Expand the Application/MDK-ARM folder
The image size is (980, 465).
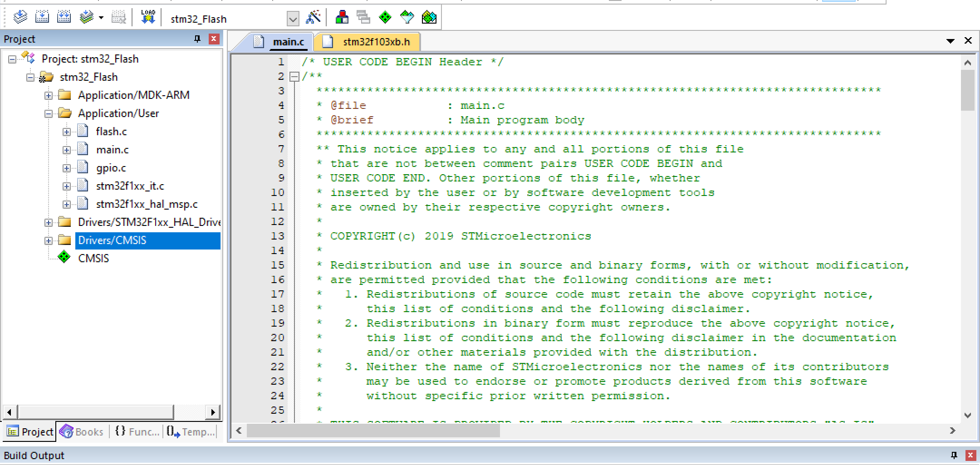click(x=49, y=95)
